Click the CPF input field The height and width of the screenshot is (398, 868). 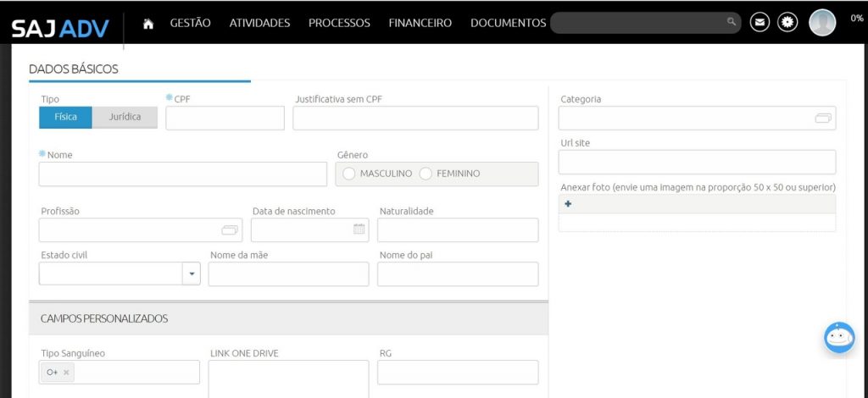[x=225, y=119]
